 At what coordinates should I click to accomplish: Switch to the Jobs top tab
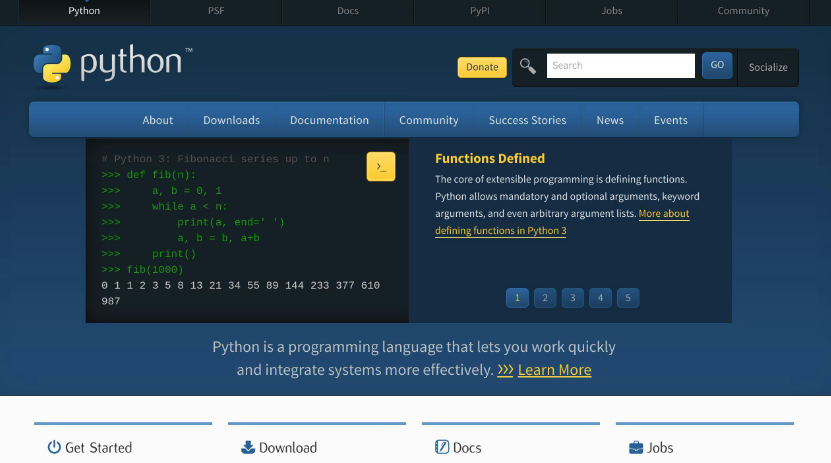(x=612, y=11)
